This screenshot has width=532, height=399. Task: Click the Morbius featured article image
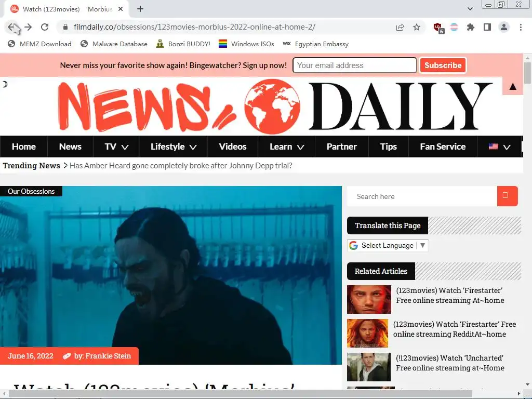[170, 275]
